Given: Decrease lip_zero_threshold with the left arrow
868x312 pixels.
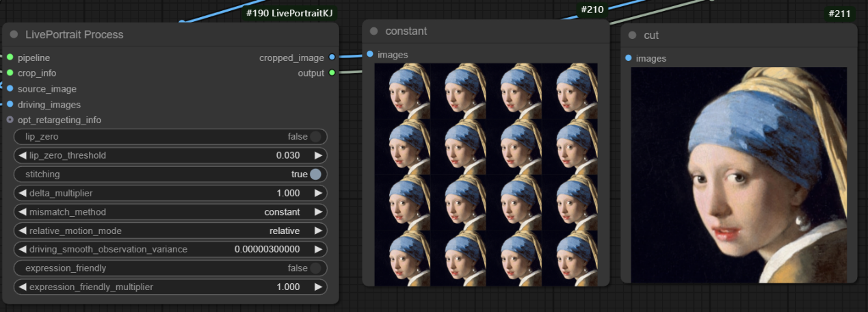Looking at the screenshot, I should click(22, 155).
